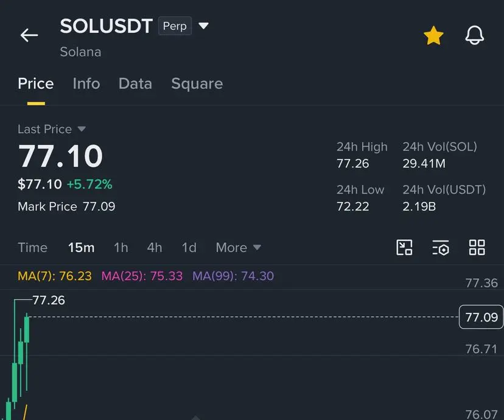This screenshot has width=504, height=420.
Task: Open the grid layout icon
Action: (477, 248)
